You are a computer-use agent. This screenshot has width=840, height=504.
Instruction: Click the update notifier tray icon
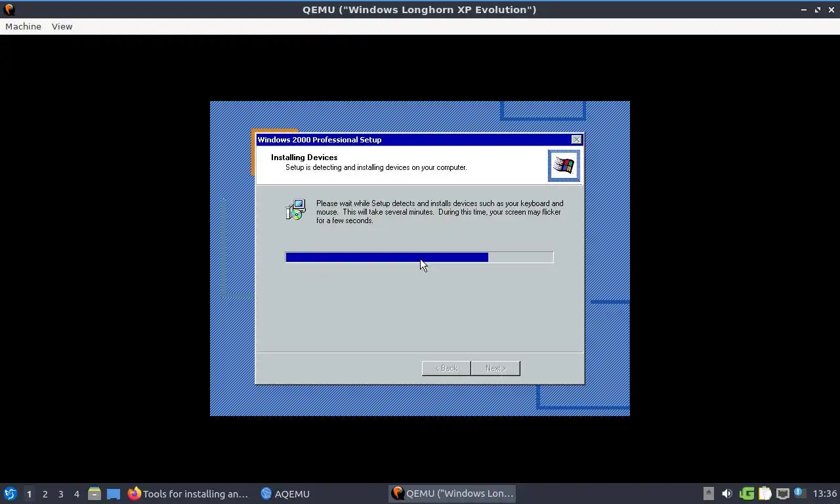(x=799, y=493)
